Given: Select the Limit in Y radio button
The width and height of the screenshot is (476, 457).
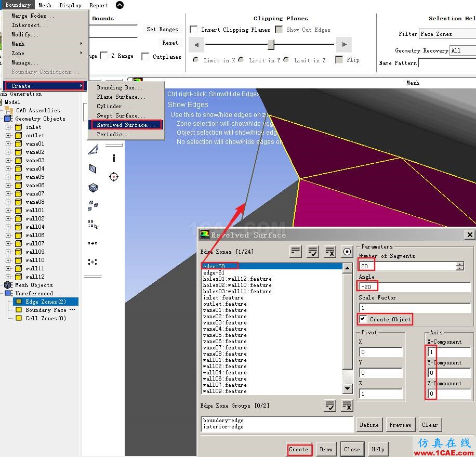Looking at the screenshot, I should (x=241, y=59).
